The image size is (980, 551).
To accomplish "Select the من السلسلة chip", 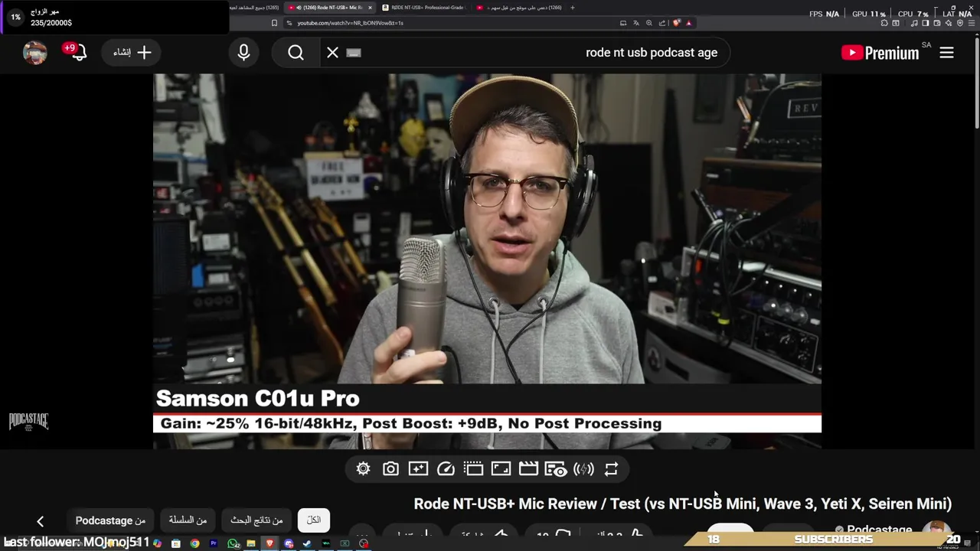I will 188,520.
